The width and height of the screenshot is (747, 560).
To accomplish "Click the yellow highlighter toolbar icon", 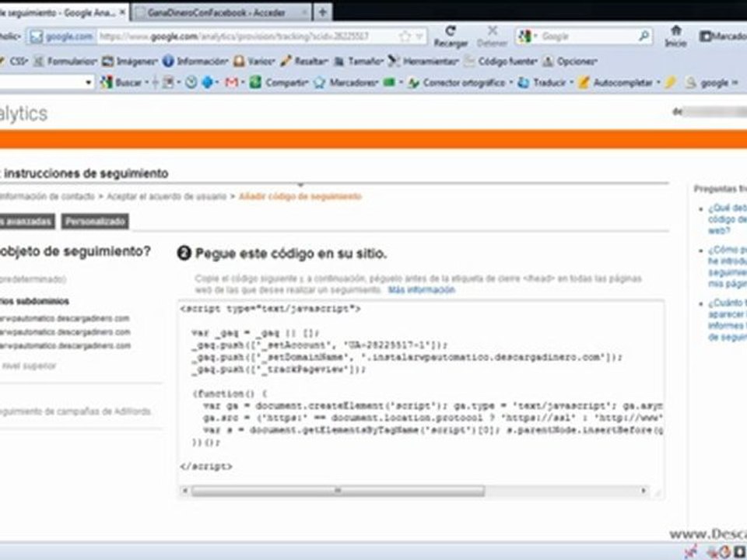I will tap(670, 82).
